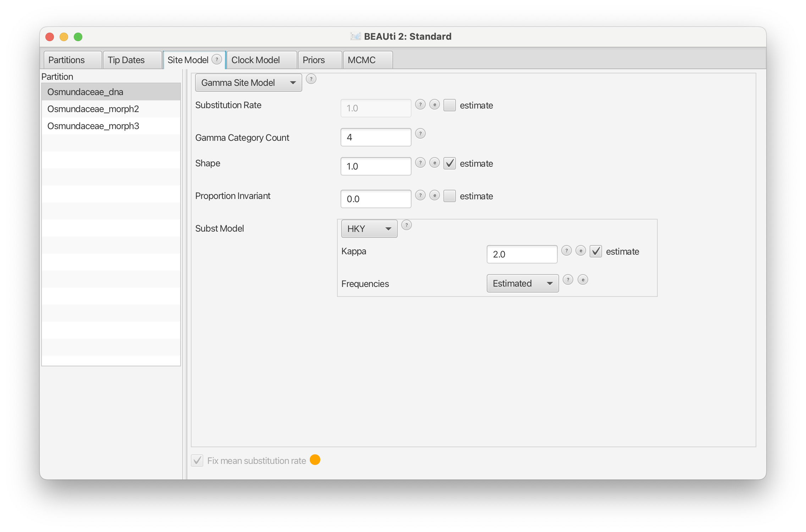Open help for Gamma Site Model dropdown

coord(311,79)
